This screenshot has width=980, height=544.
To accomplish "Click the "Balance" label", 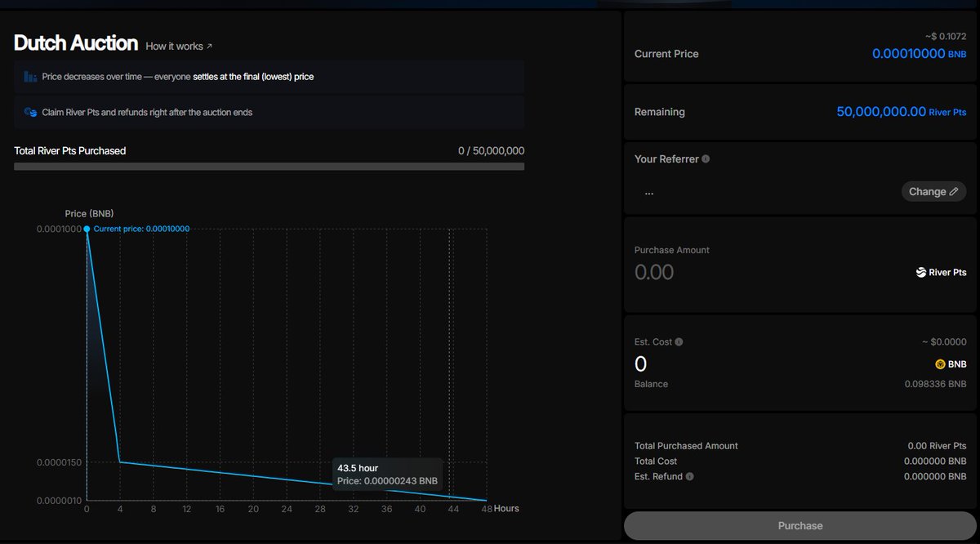I will 652,384.
